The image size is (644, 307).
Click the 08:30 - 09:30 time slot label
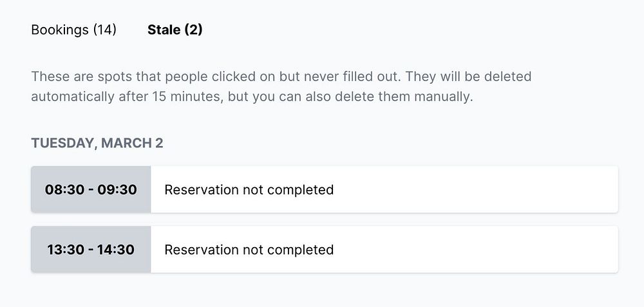click(x=91, y=190)
